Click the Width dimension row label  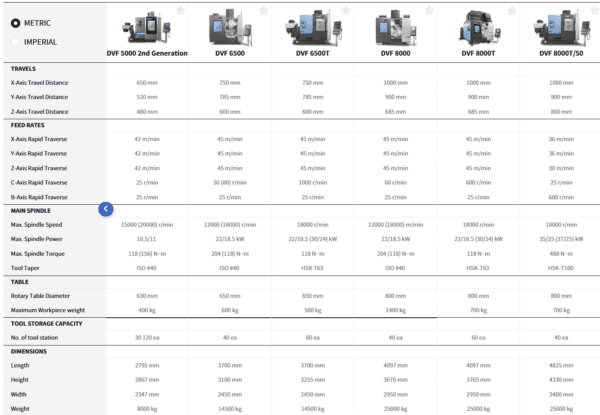[18, 394]
